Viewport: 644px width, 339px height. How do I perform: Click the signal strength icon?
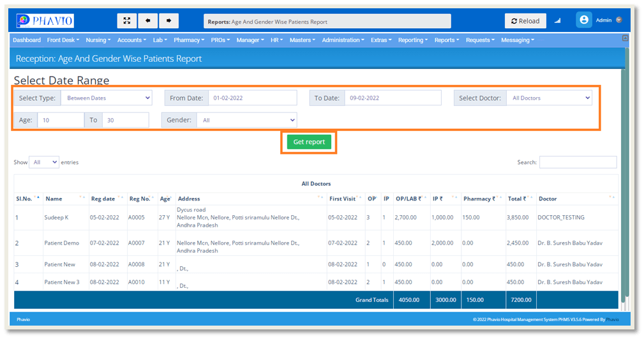coord(557,21)
